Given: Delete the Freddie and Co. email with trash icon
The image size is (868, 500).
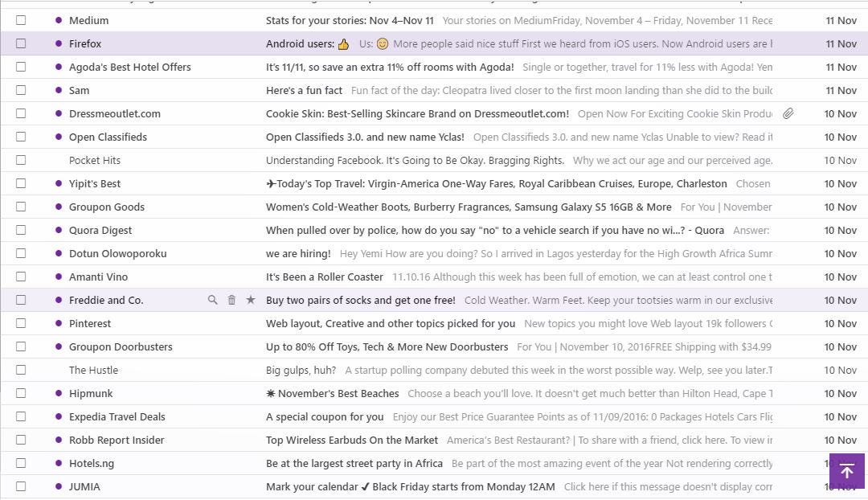Looking at the screenshot, I should [231, 300].
